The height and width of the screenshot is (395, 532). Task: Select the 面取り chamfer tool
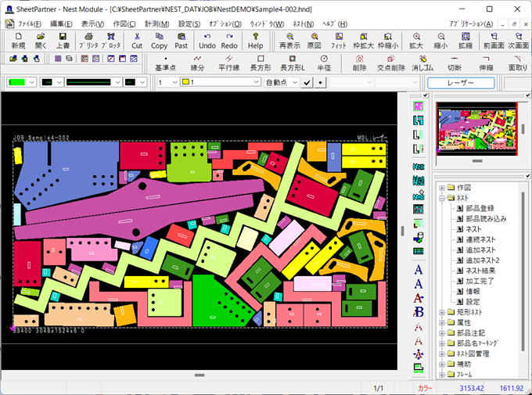tap(517, 63)
